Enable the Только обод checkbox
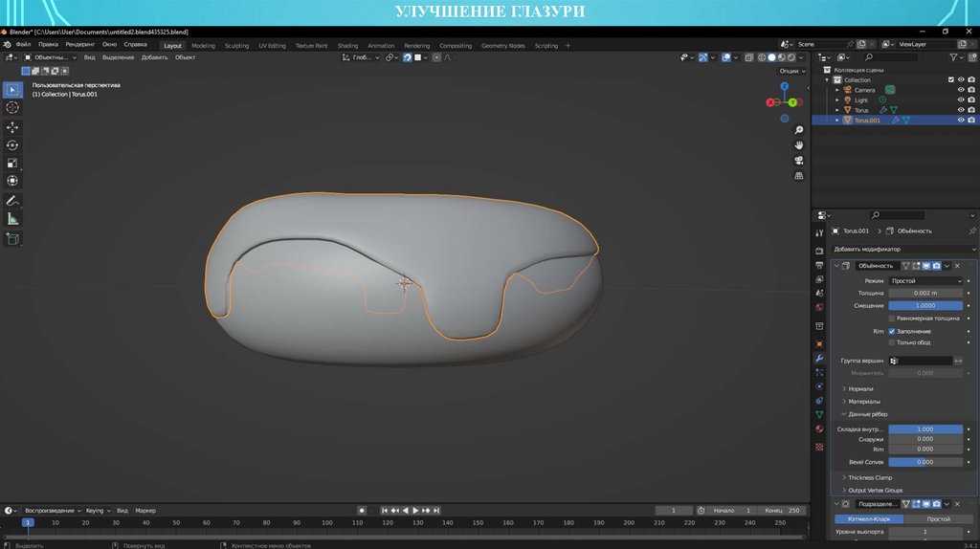The height and width of the screenshot is (549, 980). (x=892, y=342)
